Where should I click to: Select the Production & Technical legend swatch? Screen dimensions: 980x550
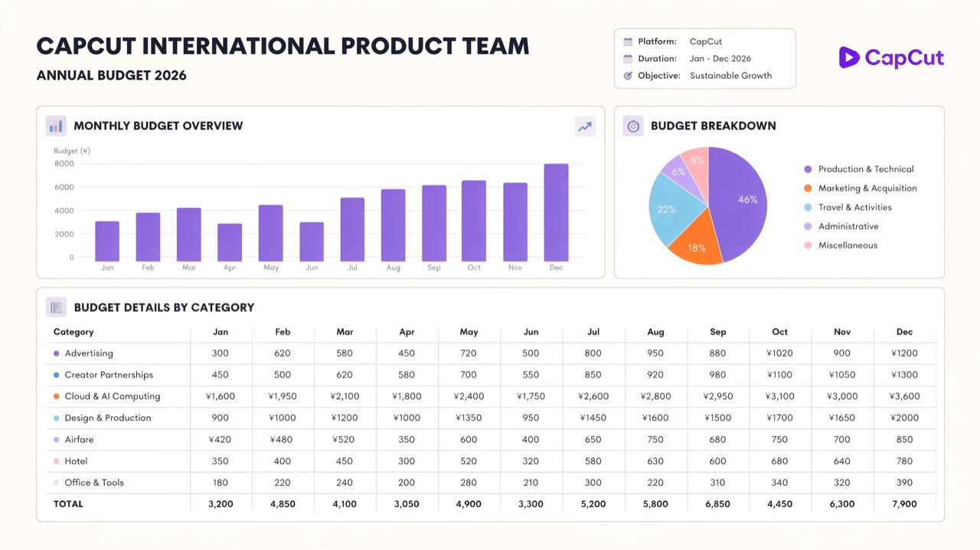pos(808,169)
